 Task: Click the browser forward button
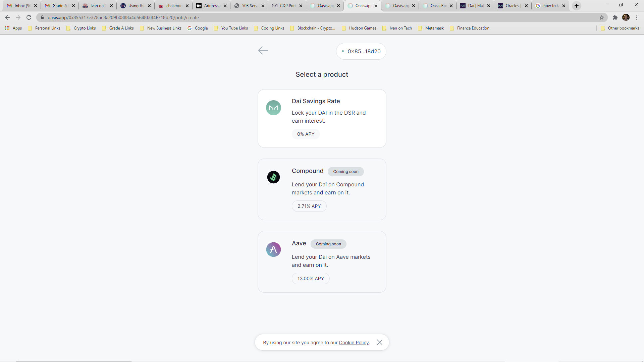(x=18, y=17)
